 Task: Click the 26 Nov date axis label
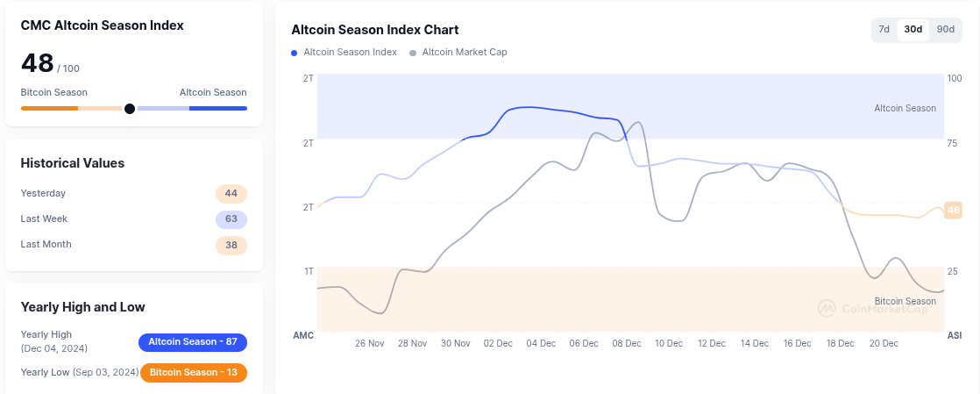click(x=370, y=344)
